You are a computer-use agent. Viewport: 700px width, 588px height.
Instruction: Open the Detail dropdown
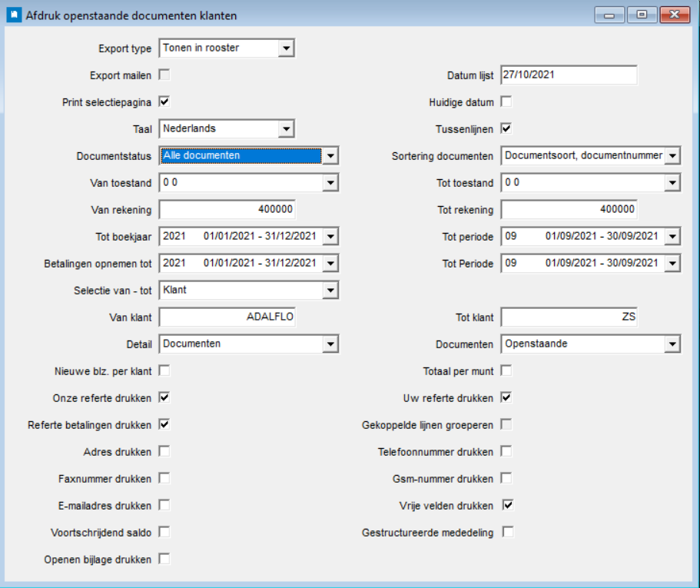[x=330, y=344]
